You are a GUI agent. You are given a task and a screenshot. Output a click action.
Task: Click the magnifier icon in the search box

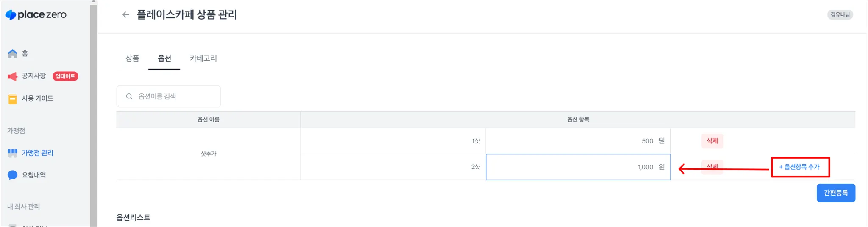coord(129,96)
